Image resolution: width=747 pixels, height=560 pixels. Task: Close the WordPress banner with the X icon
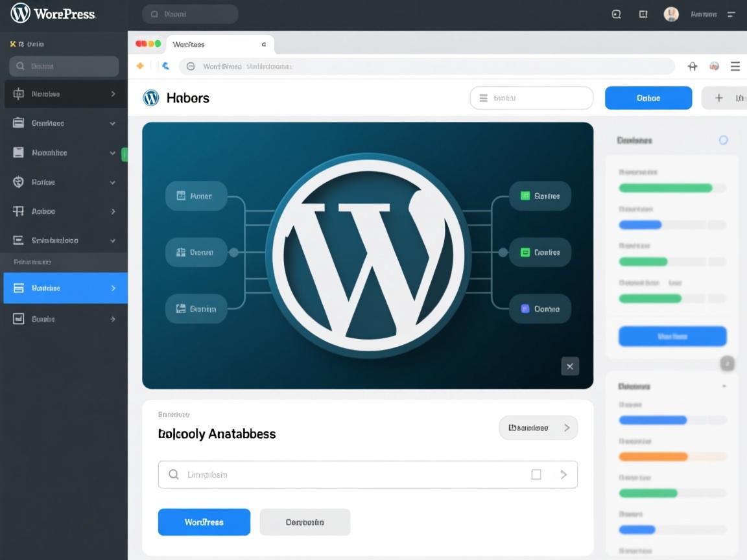[570, 366]
